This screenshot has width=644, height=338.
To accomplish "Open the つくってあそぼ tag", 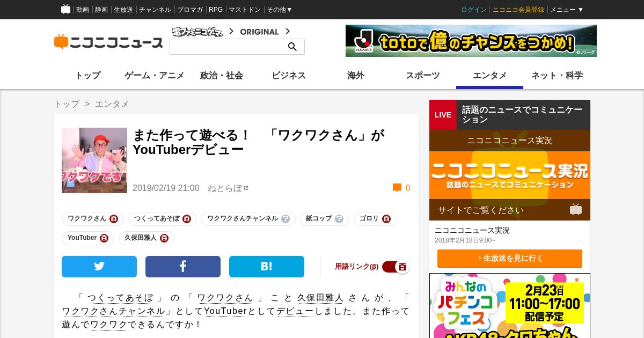I will (x=163, y=219).
